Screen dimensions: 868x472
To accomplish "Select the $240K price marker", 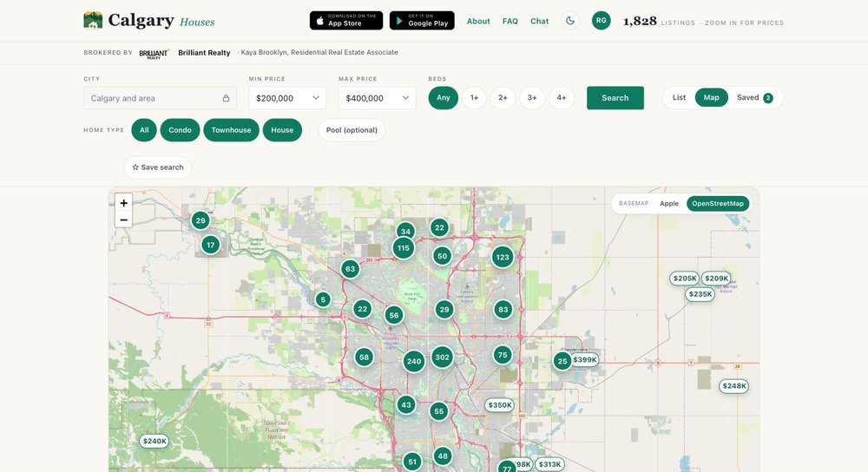I will tap(155, 442).
